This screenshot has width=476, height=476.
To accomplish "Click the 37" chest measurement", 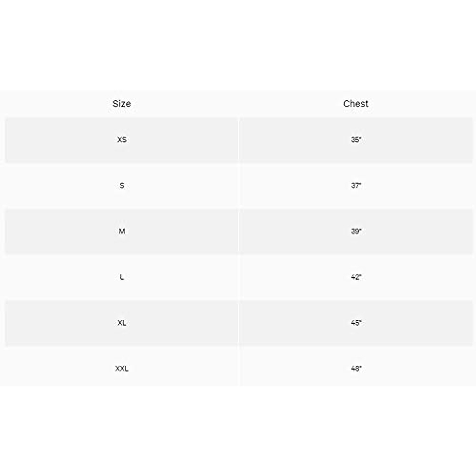I will click(x=356, y=185).
